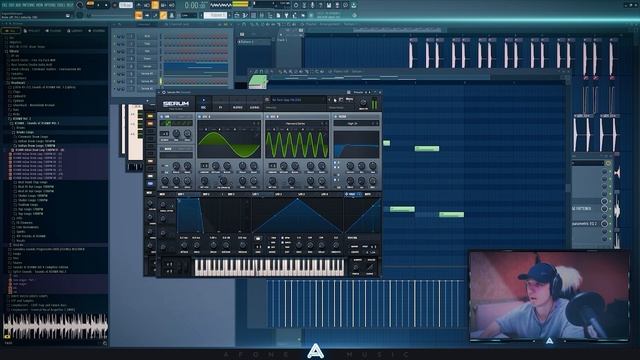The image size is (640, 360).
Task: Select the ENV 1 modulator tab
Action: point(180,194)
